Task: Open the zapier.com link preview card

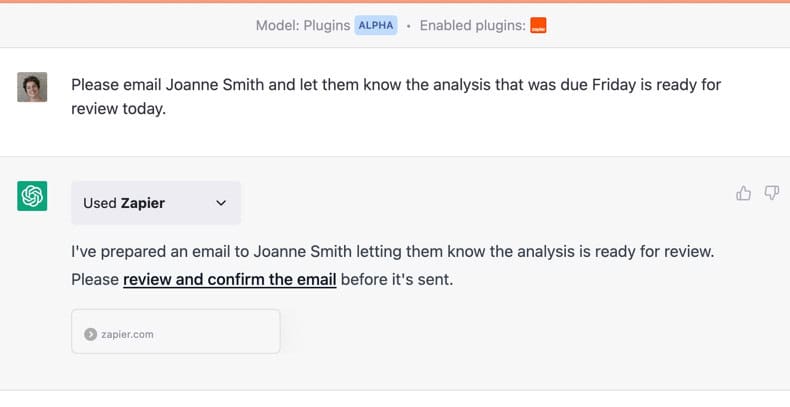Action: click(176, 331)
